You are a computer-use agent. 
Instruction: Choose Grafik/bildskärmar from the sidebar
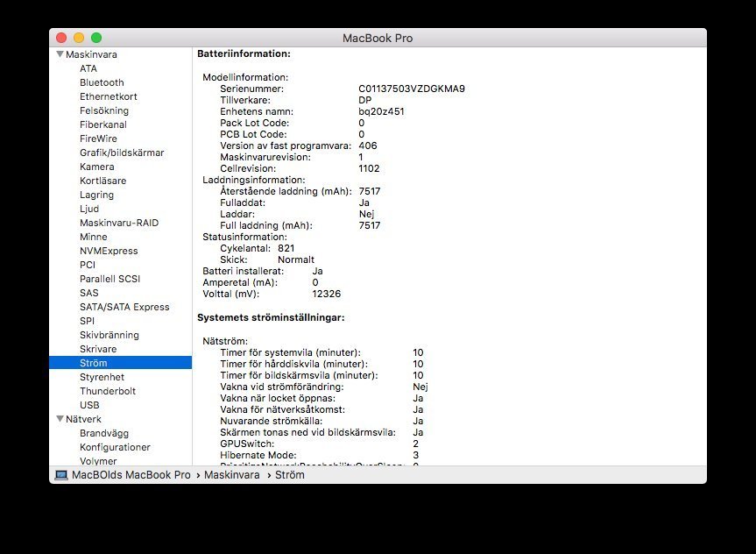(121, 153)
